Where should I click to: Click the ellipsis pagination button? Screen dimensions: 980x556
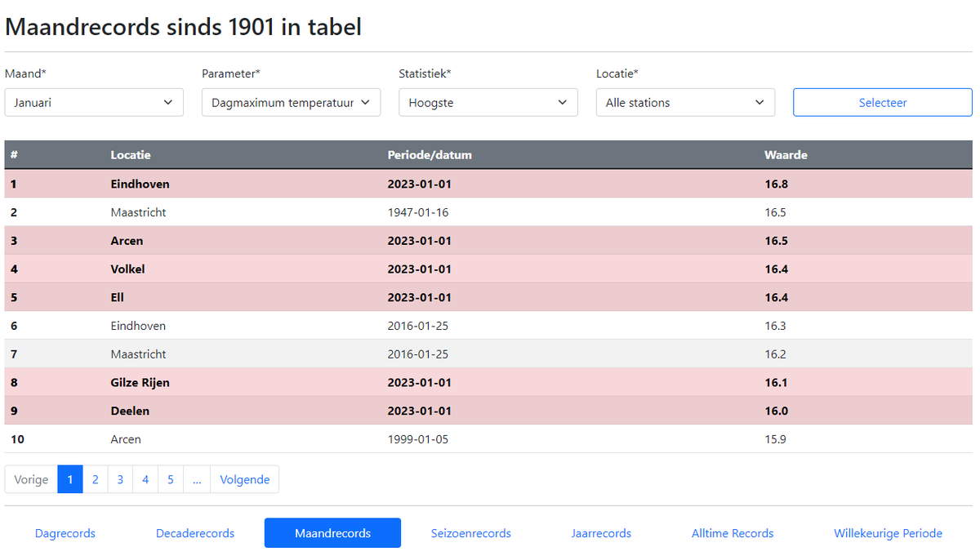196,479
